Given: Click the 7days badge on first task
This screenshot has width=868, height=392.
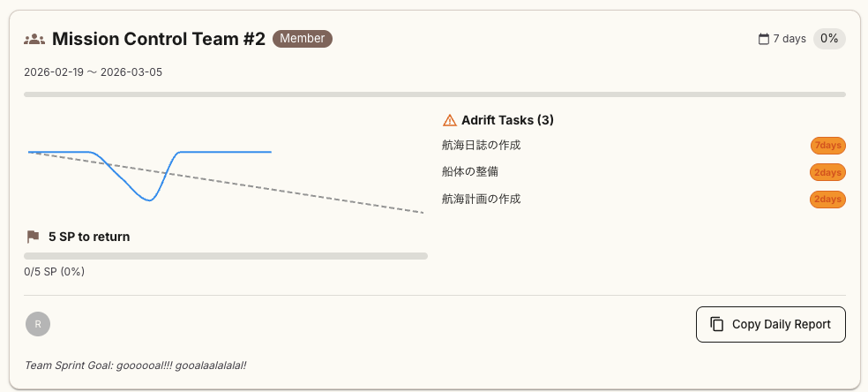Looking at the screenshot, I should 827,146.
